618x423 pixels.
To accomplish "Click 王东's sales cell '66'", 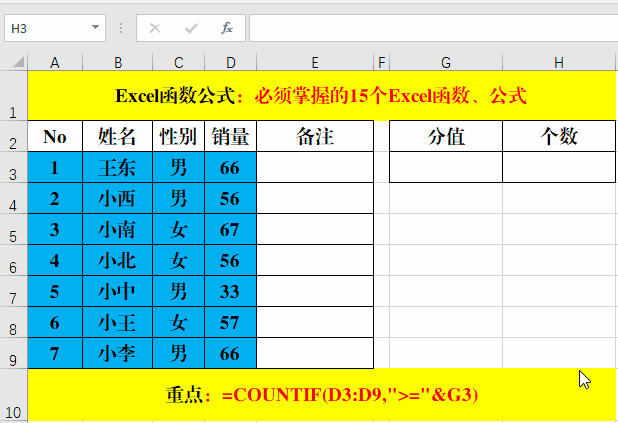I will coord(231,167).
